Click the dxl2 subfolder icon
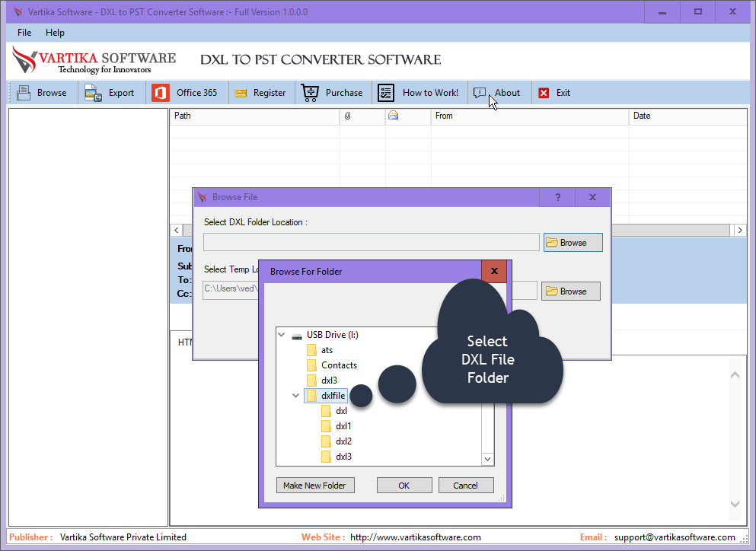Screen dimensions: 756x551 tap(327, 441)
